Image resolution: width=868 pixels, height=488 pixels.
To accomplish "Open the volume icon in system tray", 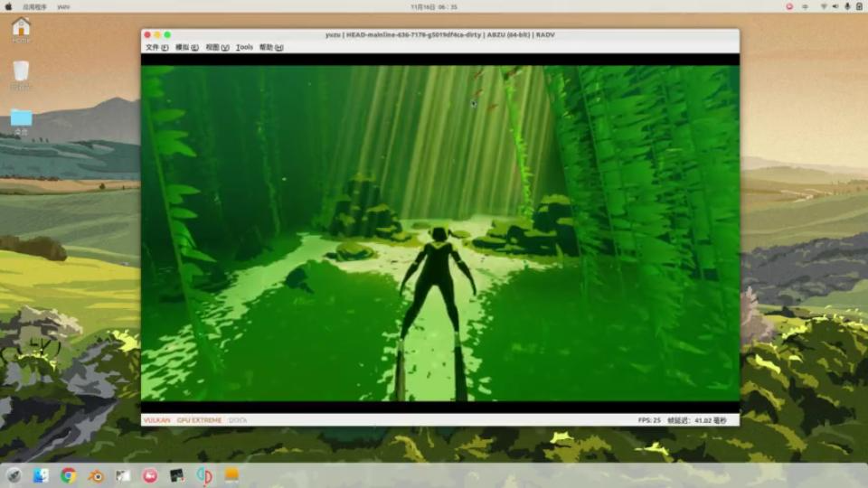I will [835, 6].
